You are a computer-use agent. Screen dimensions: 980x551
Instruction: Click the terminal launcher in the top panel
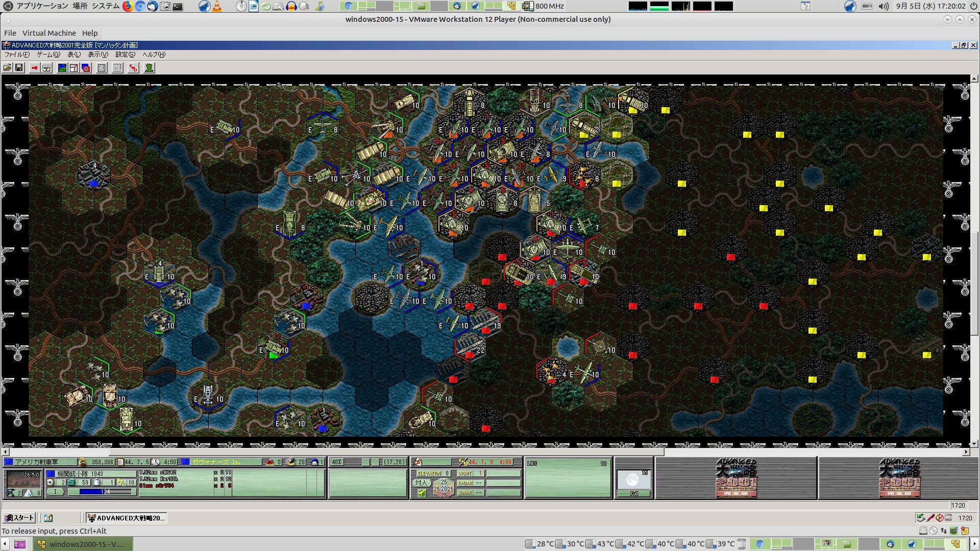click(178, 6)
